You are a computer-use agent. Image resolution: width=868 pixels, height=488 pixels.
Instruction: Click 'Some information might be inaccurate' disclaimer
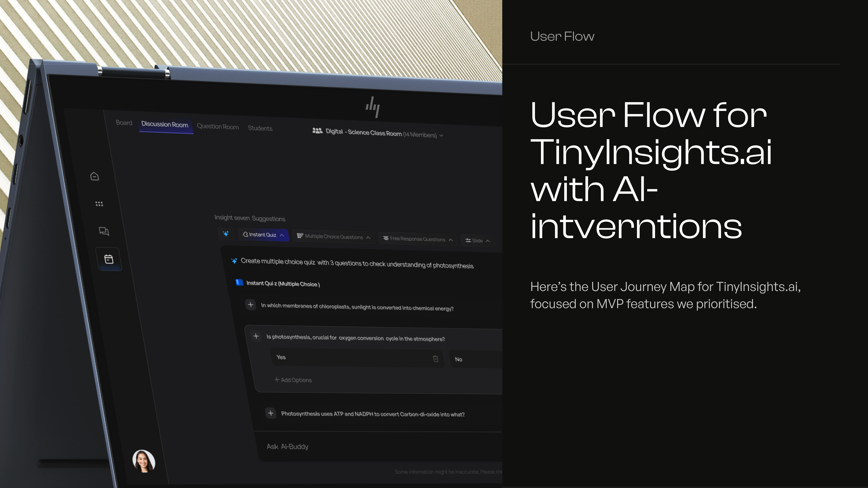[448, 472]
